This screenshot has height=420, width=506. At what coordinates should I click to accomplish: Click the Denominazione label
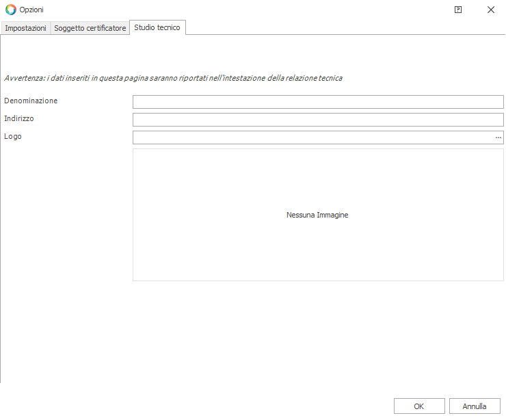point(31,101)
